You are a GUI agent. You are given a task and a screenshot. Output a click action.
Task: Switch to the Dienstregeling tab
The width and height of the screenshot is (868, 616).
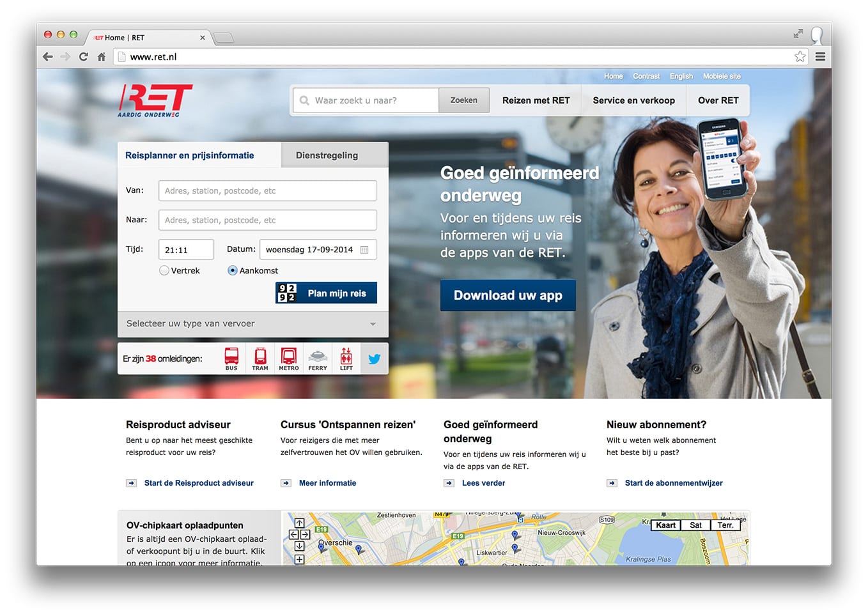coord(327,155)
